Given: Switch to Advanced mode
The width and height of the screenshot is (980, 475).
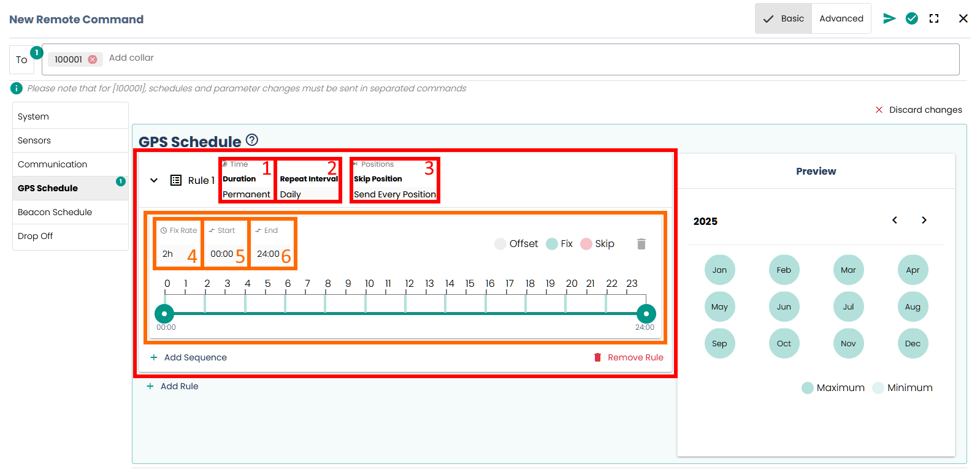Looking at the screenshot, I should [x=841, y=18].
